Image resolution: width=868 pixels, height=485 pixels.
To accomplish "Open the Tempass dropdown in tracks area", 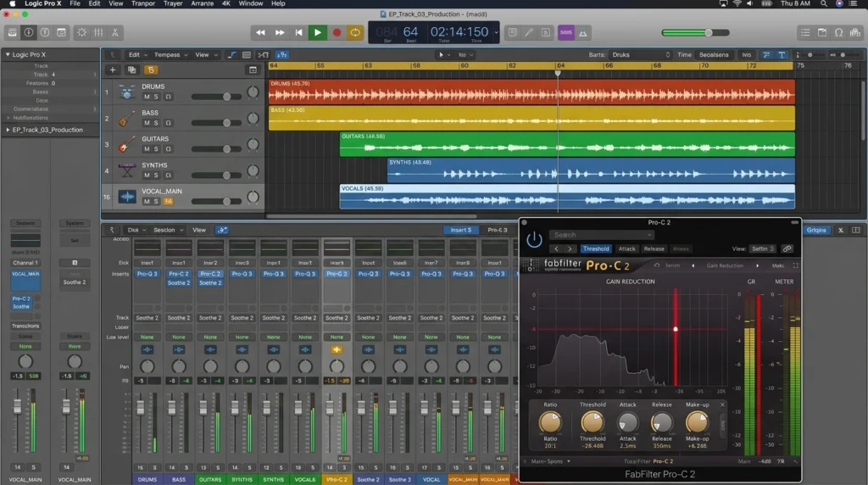I will click(170, 55).
